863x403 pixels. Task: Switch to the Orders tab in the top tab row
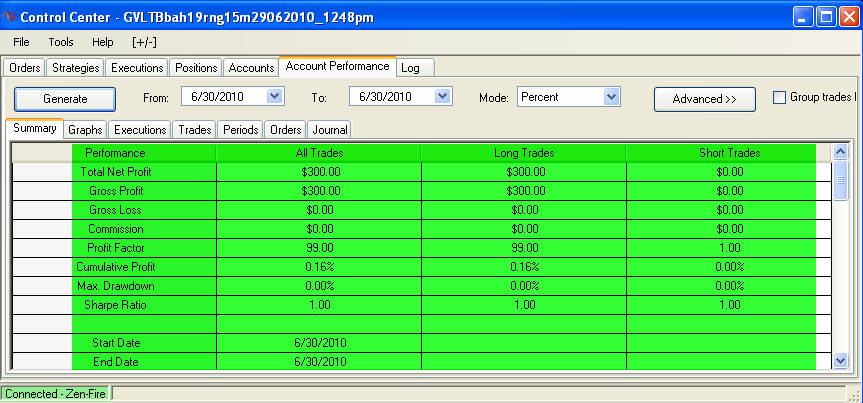pos(25,68)
